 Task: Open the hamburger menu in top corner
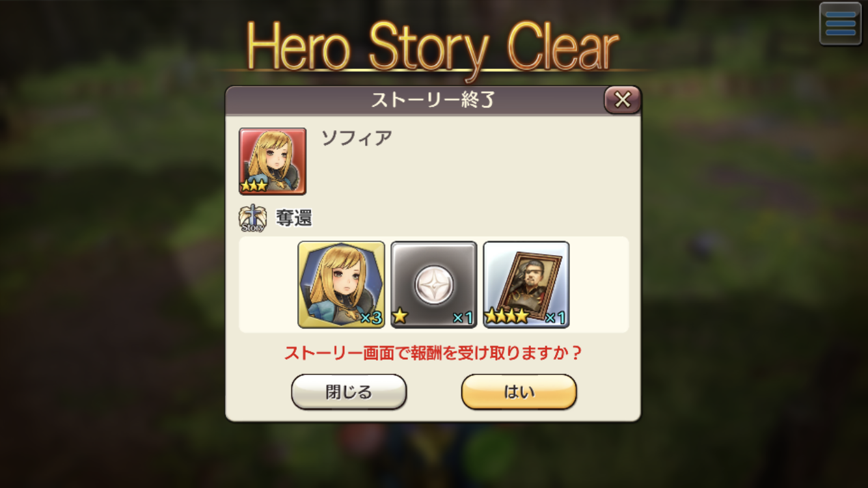tap(840, 23)
